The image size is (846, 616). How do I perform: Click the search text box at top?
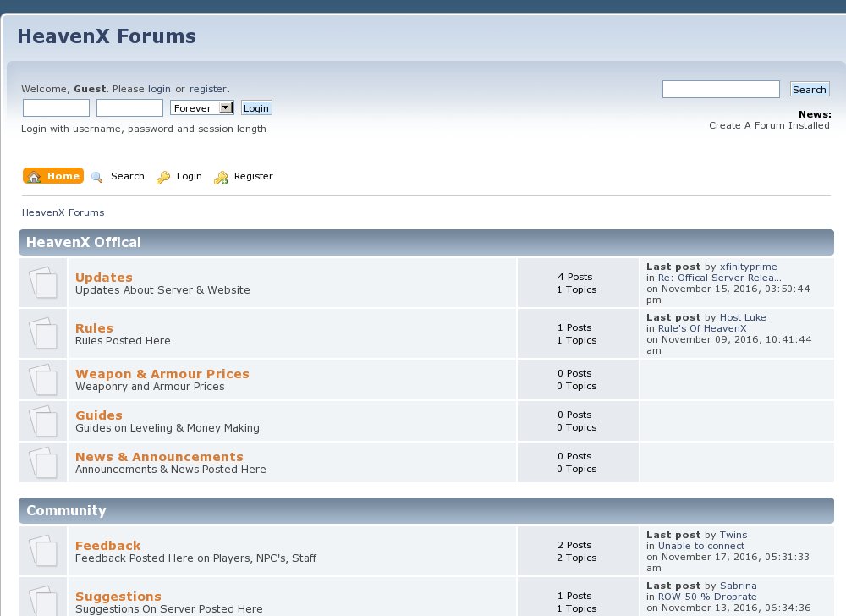(x=721, y=90)
